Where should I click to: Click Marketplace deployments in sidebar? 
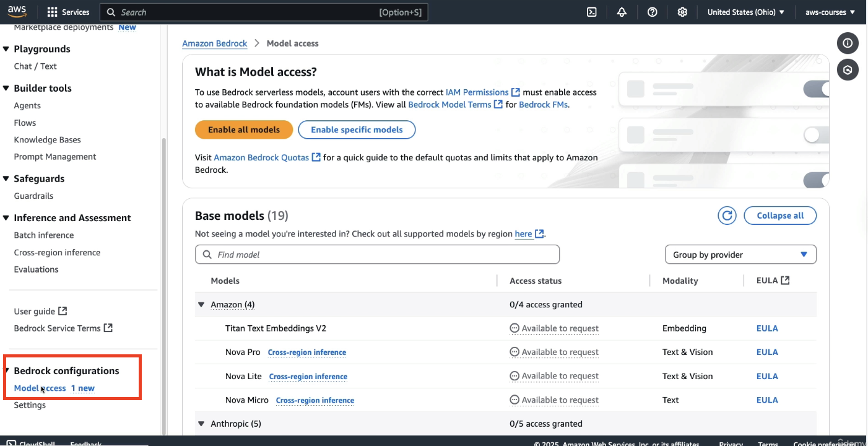(63, 27)
